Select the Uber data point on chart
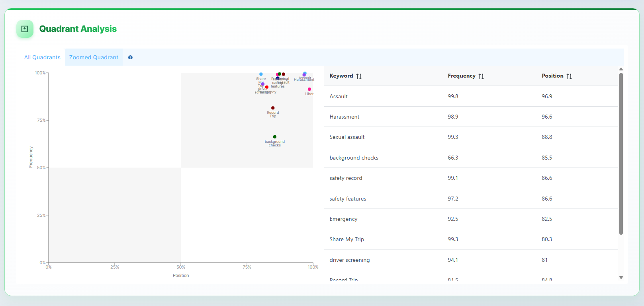 (x=309, y=89)
